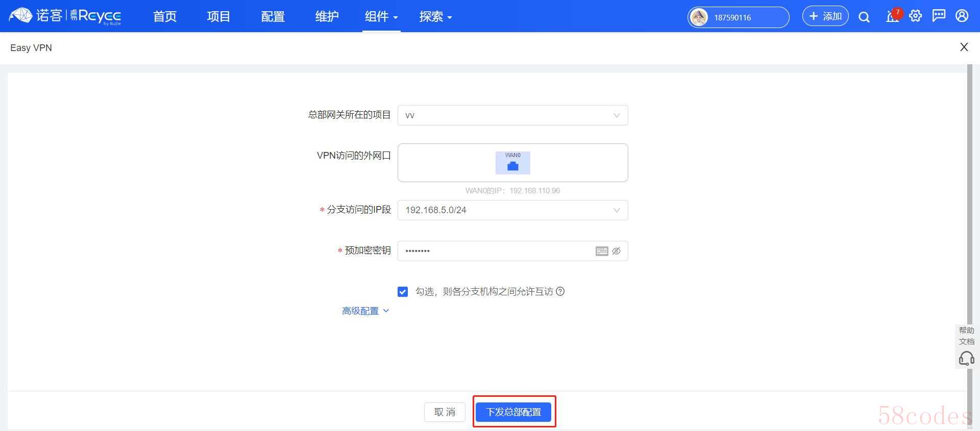Click the headset support icon
The height and width of the screenshot is (431, 980).
966,359
